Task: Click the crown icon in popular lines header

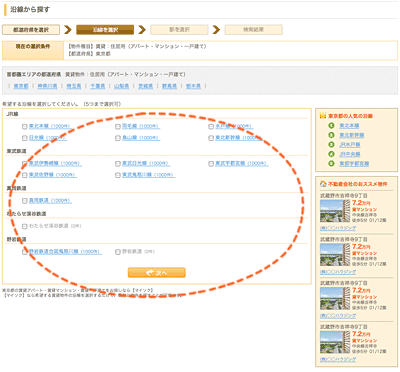Action: pos(322,116)
